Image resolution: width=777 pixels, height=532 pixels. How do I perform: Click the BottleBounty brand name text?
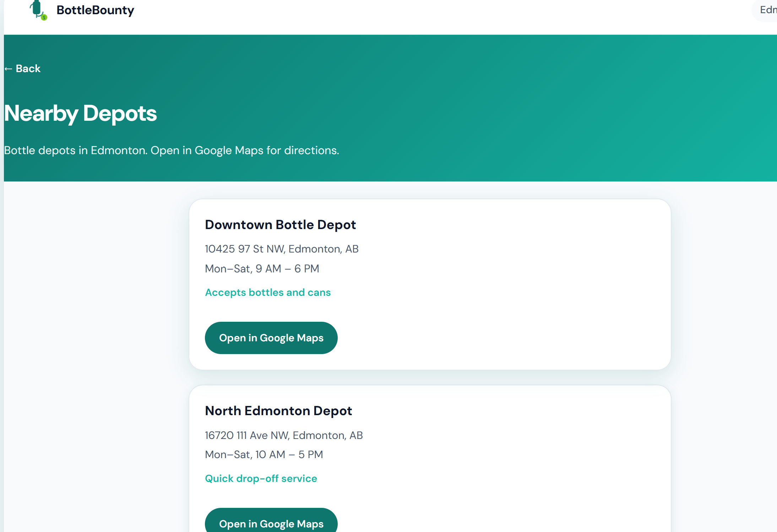tap(95, 10)
